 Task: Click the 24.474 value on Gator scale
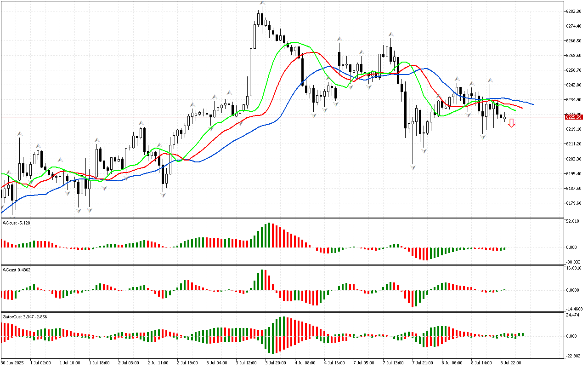[572, 315]
